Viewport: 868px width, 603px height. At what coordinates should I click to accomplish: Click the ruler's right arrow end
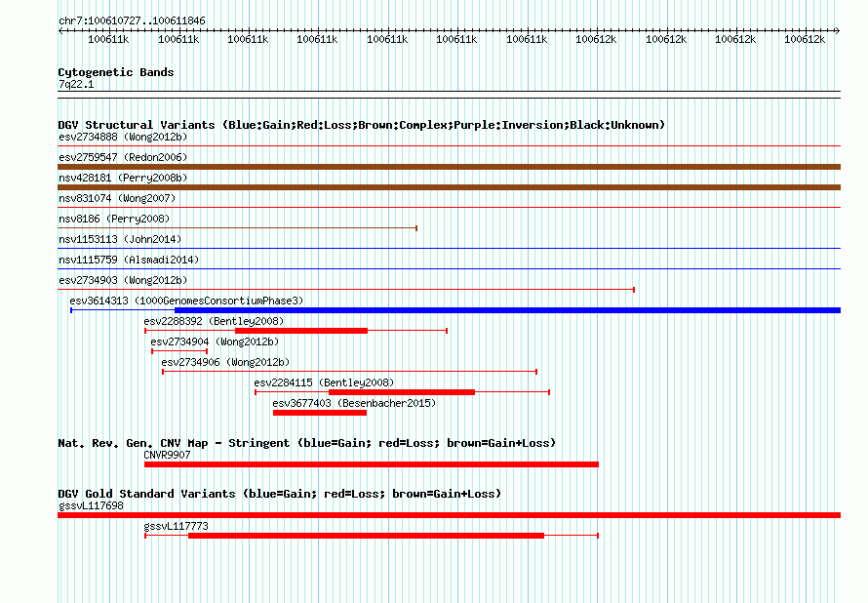(x=838, y=30)
